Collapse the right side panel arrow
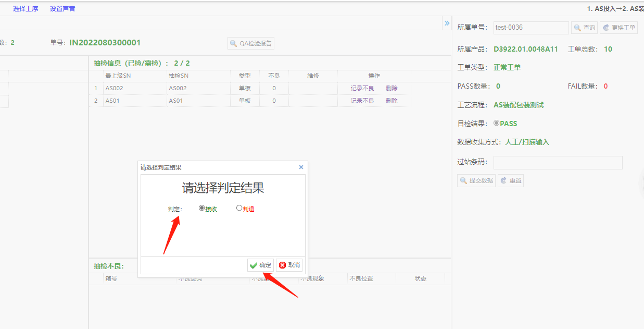This screenshot has height=329, width=644. [447, 23]
